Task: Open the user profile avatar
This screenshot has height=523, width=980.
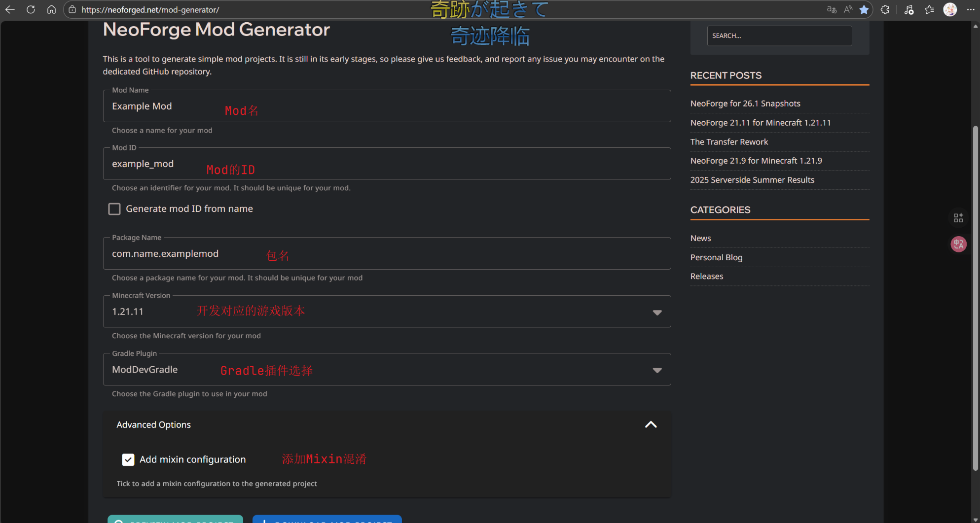Action: click(950, 9)
